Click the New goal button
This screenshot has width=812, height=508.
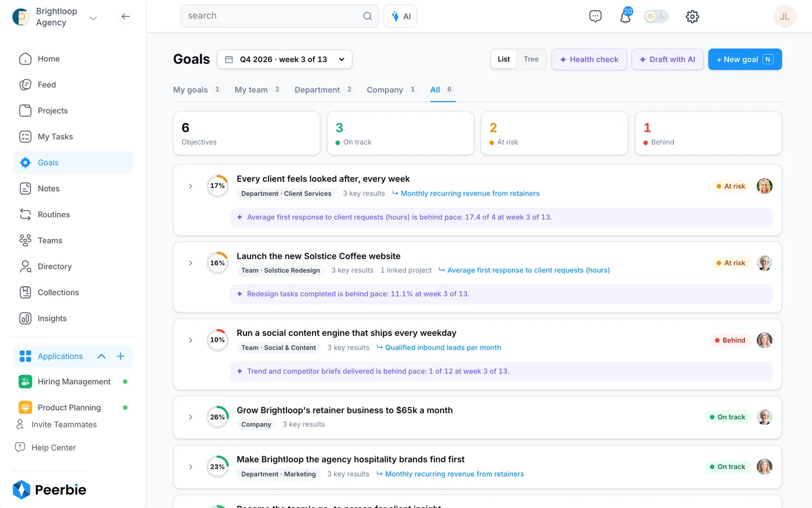(745, 59)
